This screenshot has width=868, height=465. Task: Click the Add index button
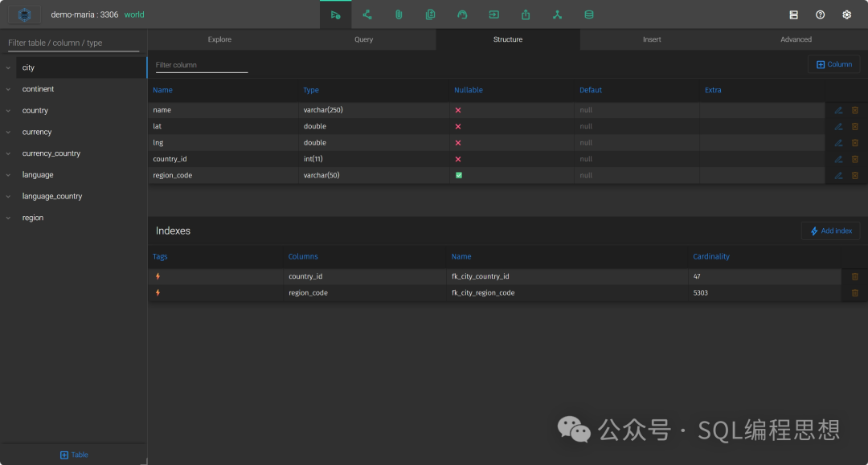[x=830, y=230]
